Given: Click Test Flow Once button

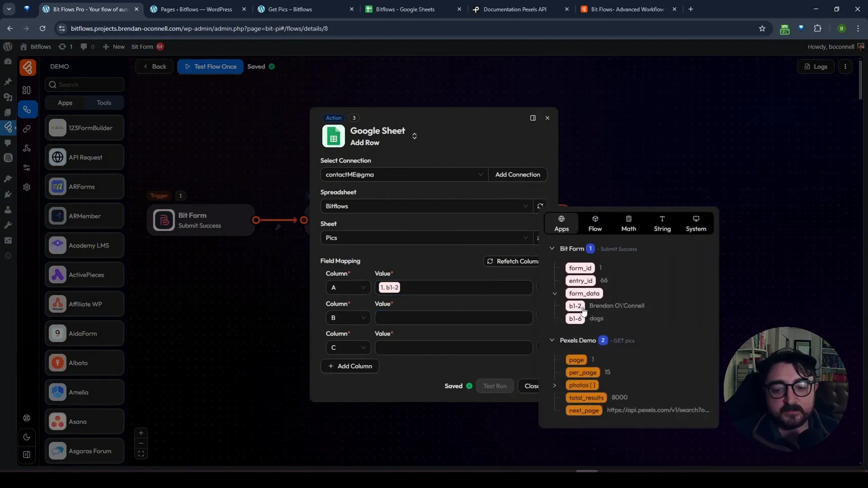Looking at the screenshot, I should 210,66.
